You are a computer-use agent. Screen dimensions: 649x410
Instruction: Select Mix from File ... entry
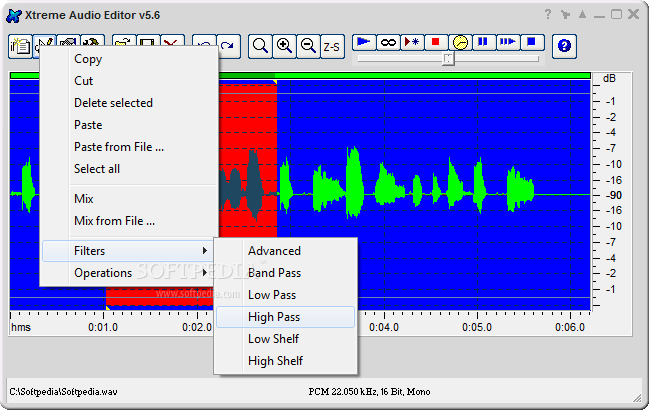(x=114, y=221)
